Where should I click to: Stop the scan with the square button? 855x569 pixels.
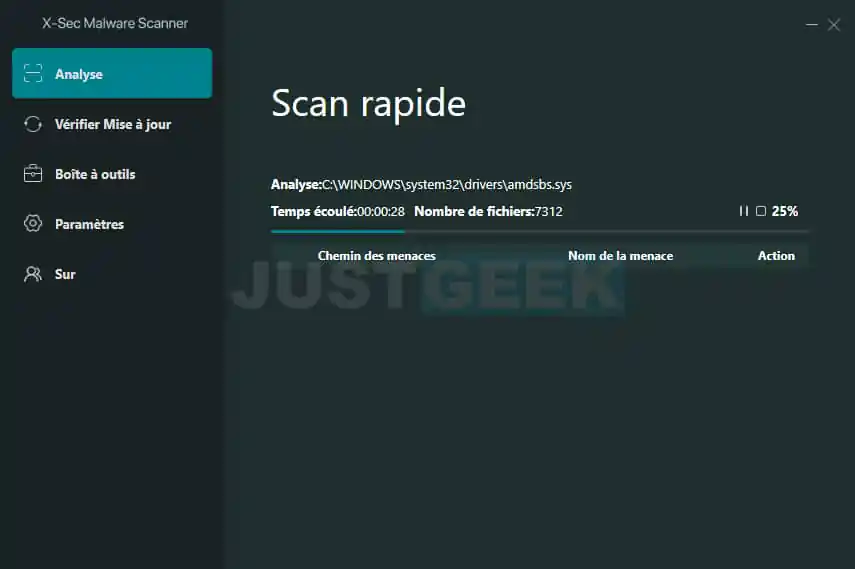(761, 211)
